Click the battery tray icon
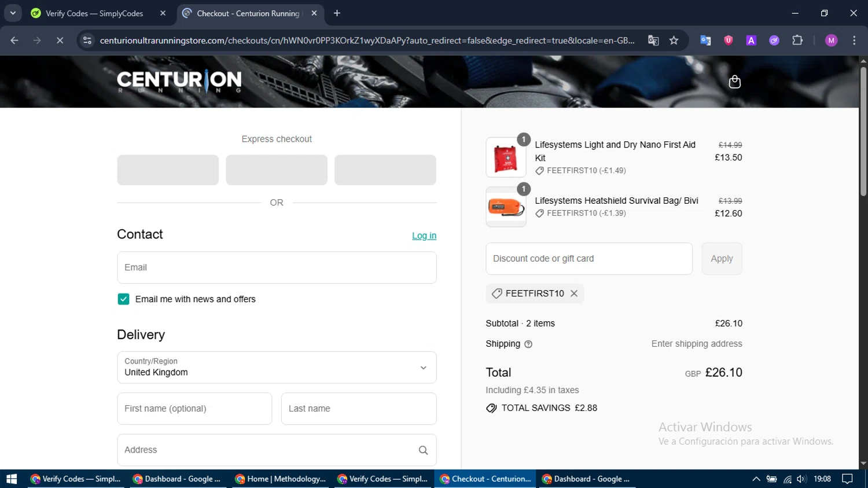 (x=771, y=479)
